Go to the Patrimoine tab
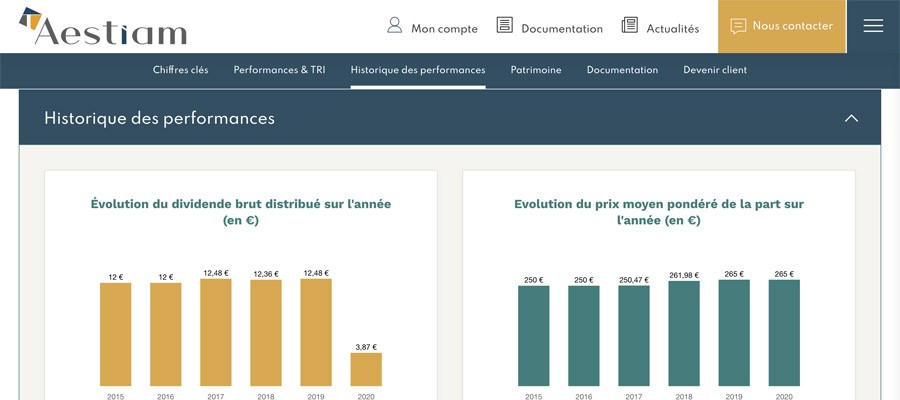Viewport: 900px width, 400px height. (536, 70)
